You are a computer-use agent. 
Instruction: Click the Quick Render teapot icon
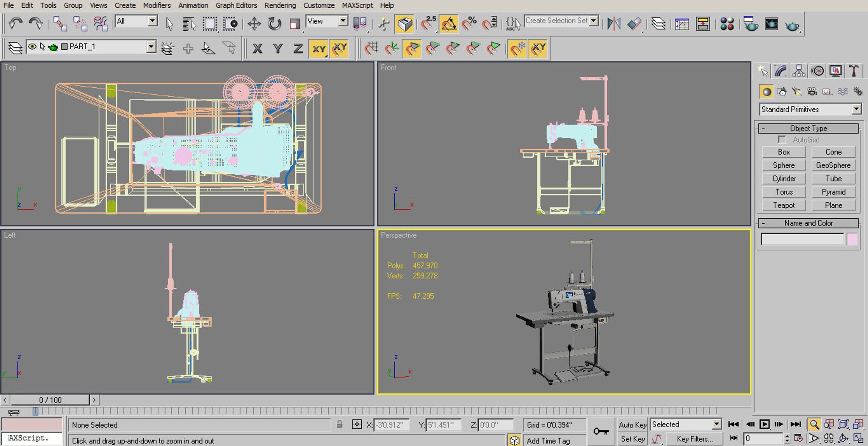[x=792, y=24]
